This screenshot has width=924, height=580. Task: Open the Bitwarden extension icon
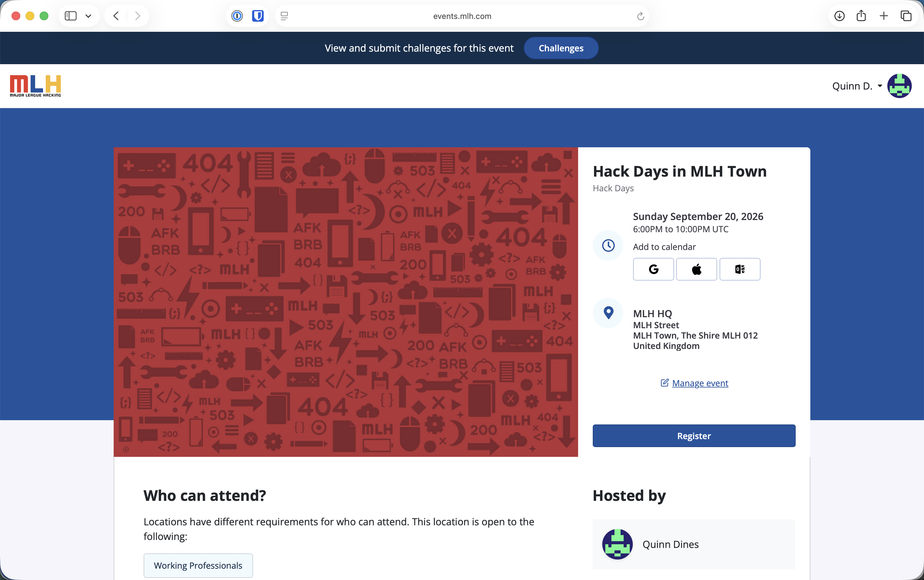point(258,16)
